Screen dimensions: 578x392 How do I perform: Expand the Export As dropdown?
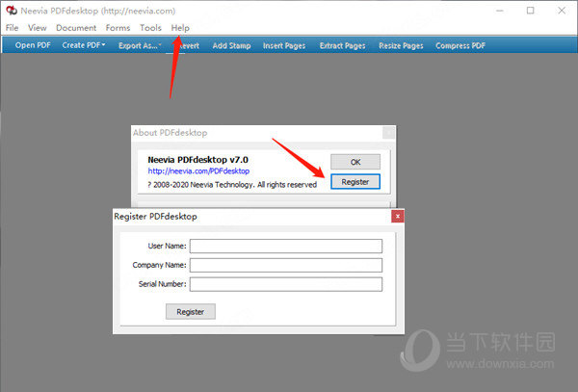click(140, 45)
